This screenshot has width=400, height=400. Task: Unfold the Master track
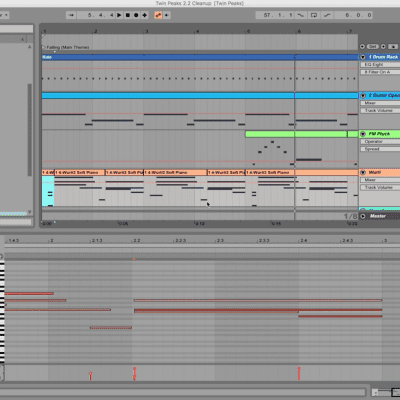point(363,216)
